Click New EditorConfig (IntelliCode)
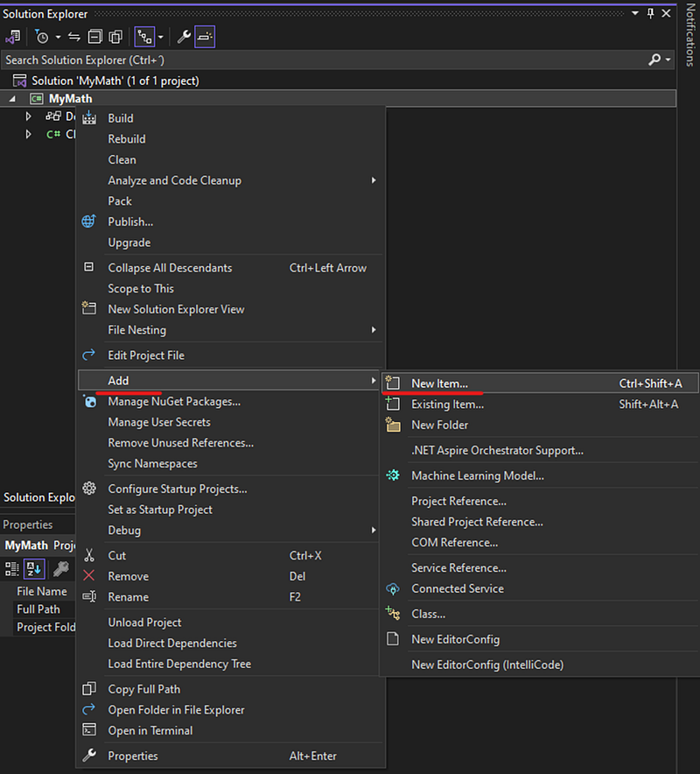 (540, 665)
